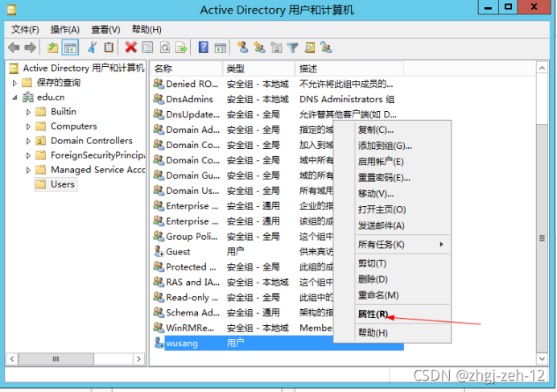Collapse the edu.cn domain node
Viewport: 557px width, 392px height.
click(14, 97)
